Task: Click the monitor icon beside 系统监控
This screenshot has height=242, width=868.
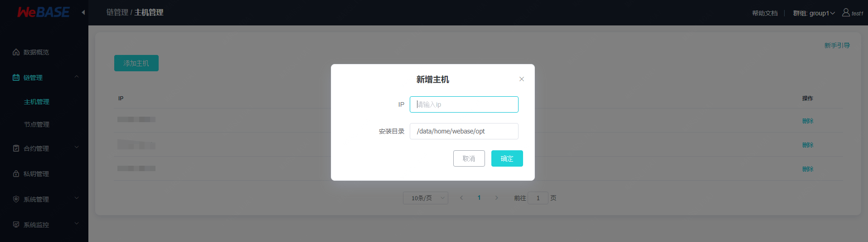Action: [x=16, y=225]
